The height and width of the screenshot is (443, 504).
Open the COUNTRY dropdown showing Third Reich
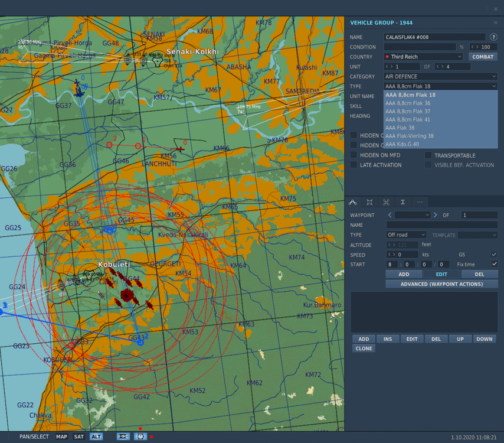(423, 57)
